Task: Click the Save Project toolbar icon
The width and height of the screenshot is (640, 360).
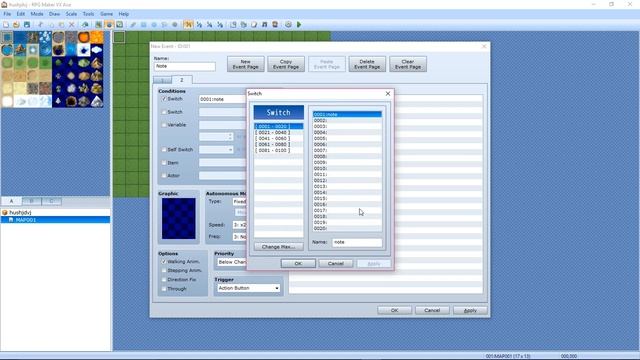Action: [x=27, y=25]
